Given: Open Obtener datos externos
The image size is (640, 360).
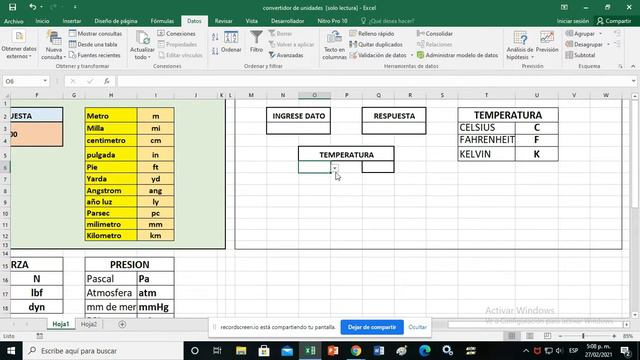Looking at the screenshot, I should tap(18, 45).
